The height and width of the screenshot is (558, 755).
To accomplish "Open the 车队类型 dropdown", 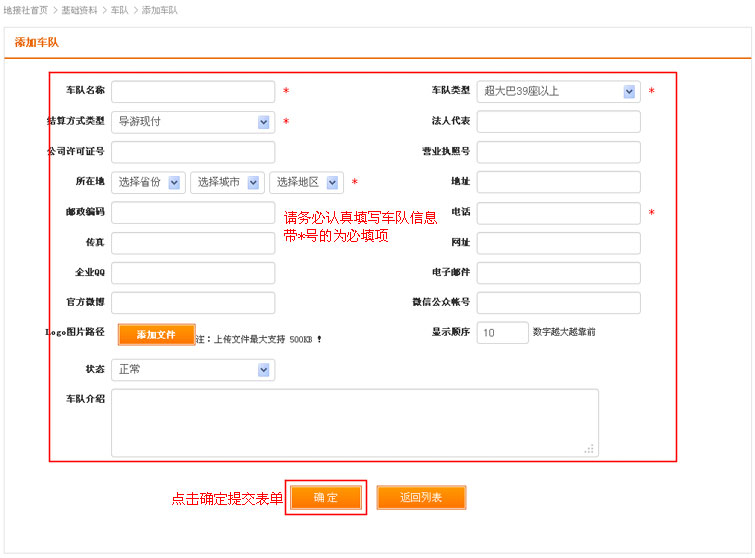I will click(558, 92).
